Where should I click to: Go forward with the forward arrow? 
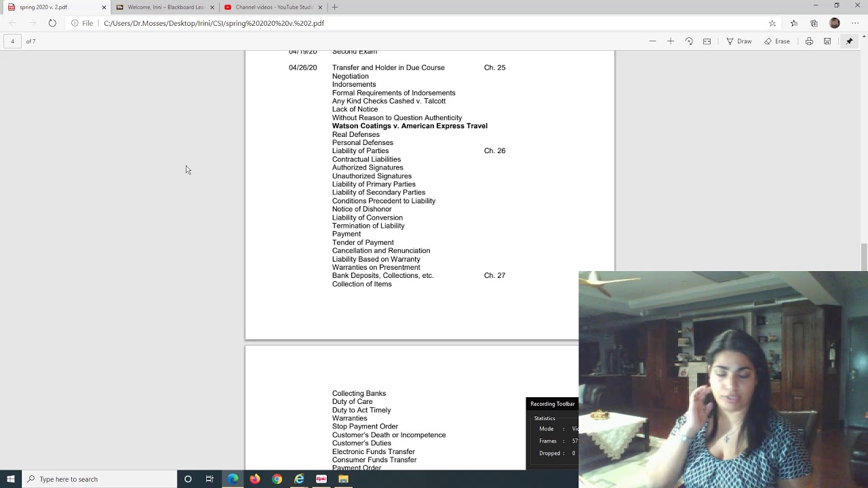[32, 23]
